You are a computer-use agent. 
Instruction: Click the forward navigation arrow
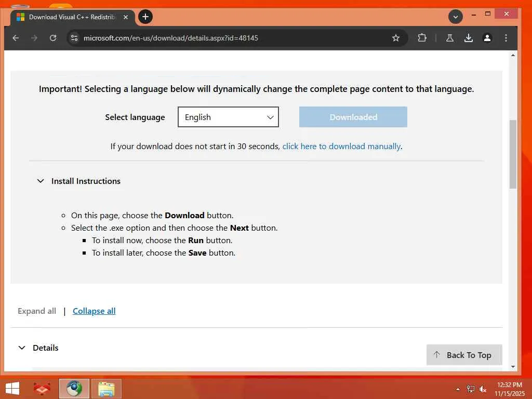point(34,38)
